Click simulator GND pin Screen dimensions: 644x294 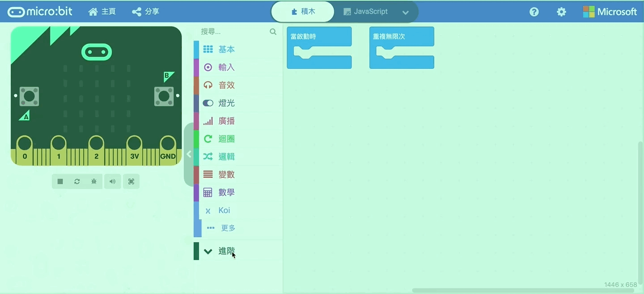(x=168, y=150)
